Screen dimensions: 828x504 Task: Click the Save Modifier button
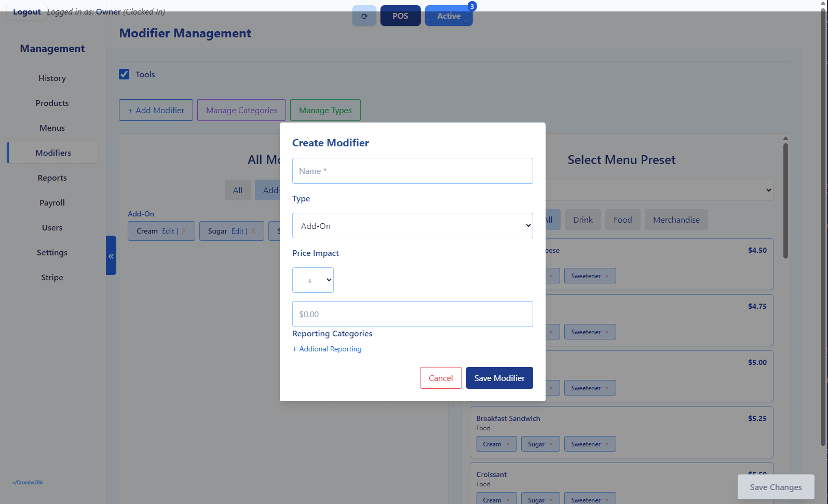pyautogui.click(x=499, y=378)
